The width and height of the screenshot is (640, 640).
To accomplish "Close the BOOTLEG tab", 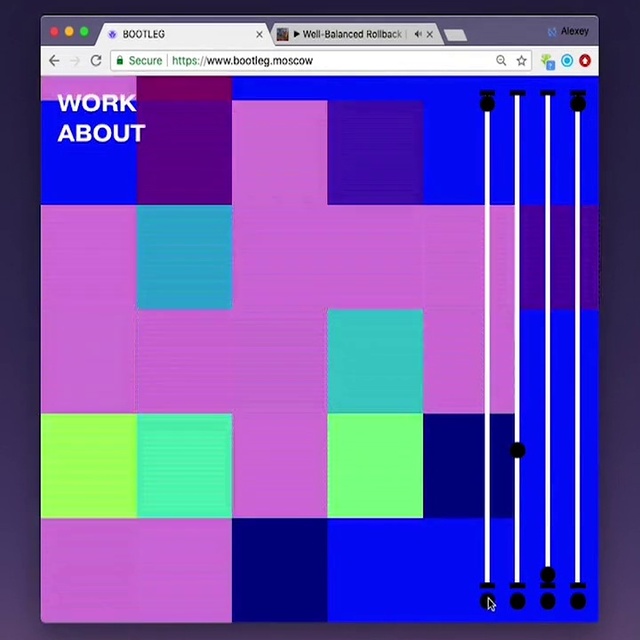I will (x=260, y=35).
